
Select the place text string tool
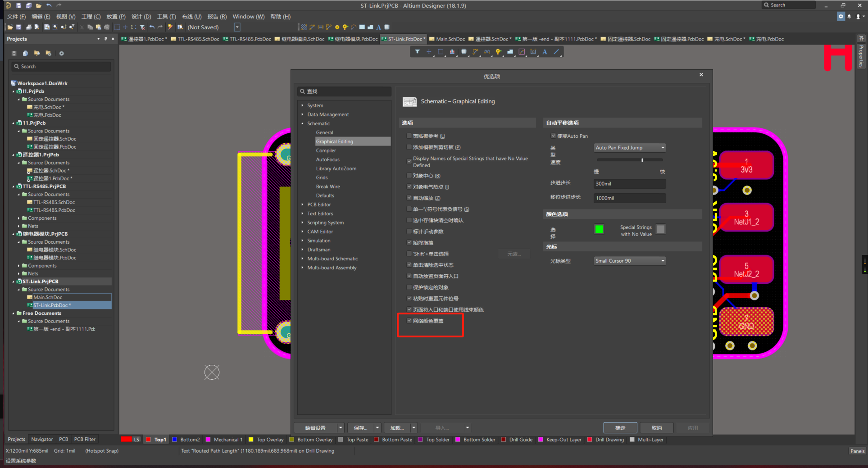point(545,52)
